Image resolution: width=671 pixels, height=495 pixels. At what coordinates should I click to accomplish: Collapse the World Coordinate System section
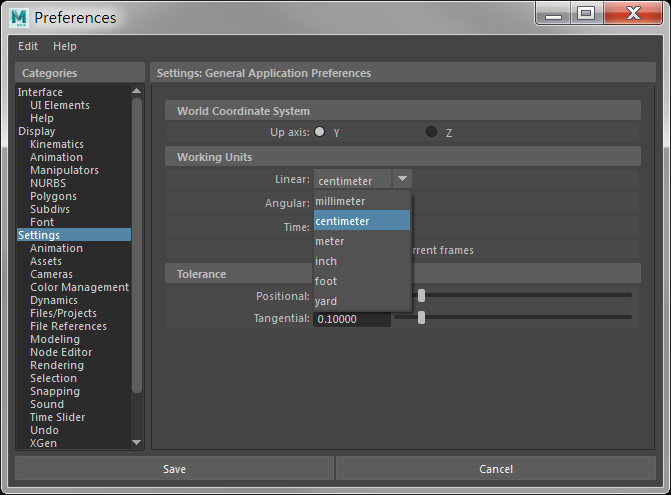click(x=403, y=111)
